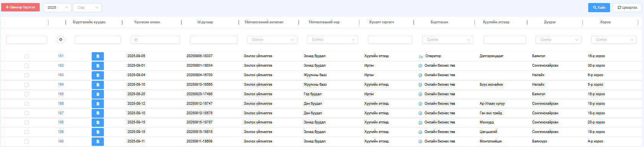Open registration page icon for row 189

click(x=98, y=132)
